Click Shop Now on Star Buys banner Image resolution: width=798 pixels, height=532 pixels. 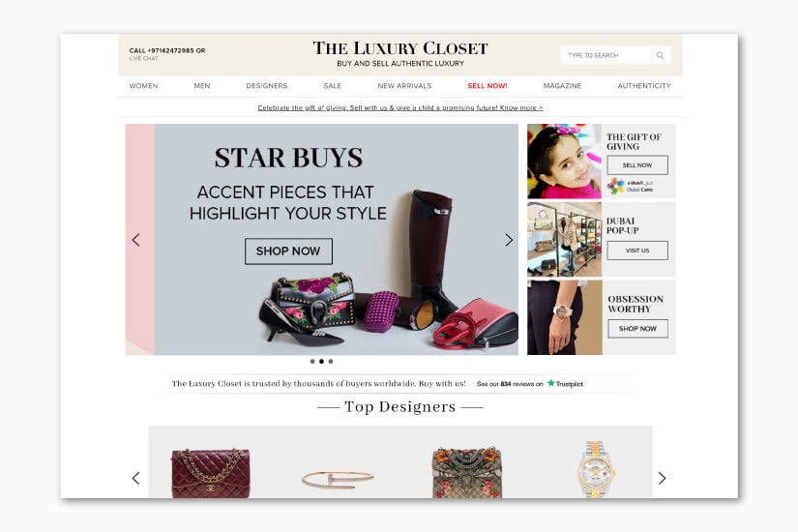[288, 251]
